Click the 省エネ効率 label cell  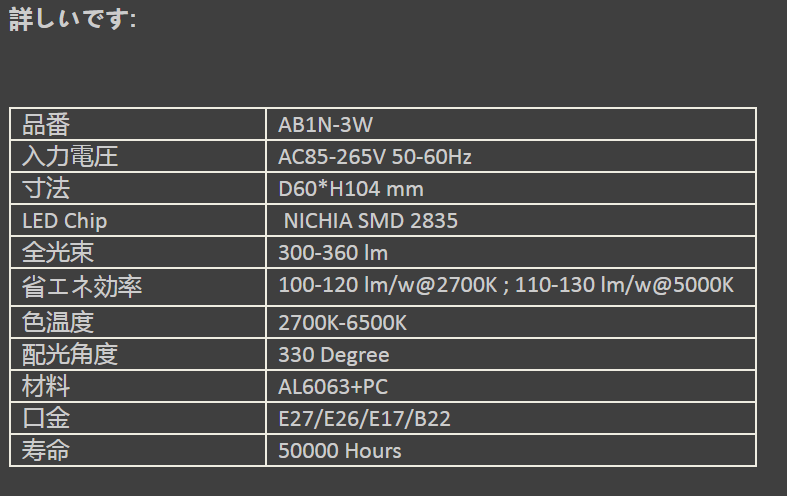coord(82,287)
